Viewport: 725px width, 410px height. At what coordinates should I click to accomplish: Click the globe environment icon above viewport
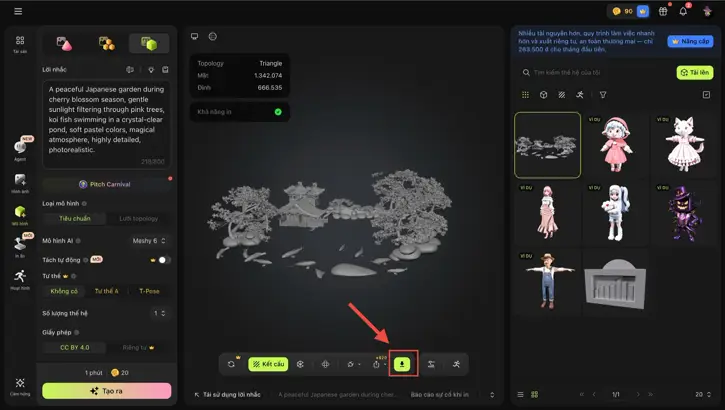(x=212, y=36)
